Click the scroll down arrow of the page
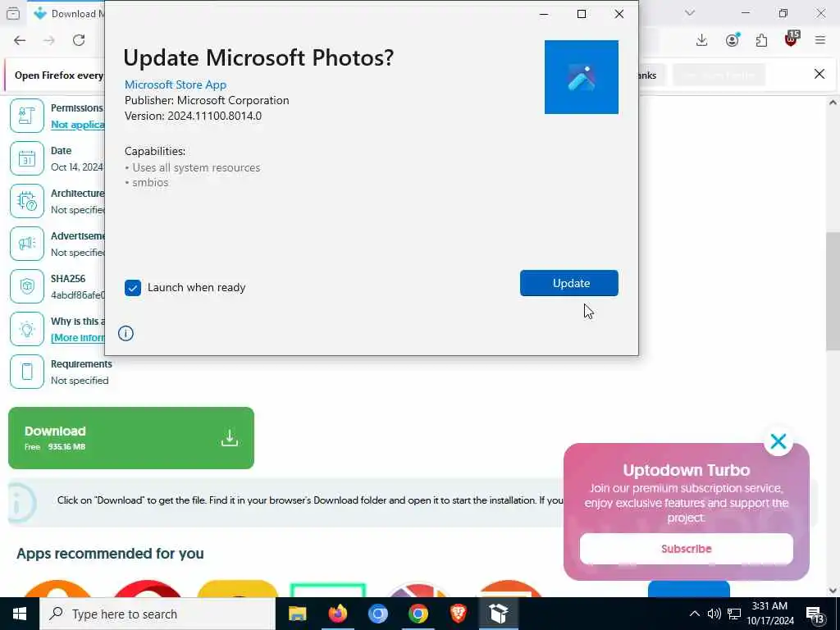 (x=833, y=591)
